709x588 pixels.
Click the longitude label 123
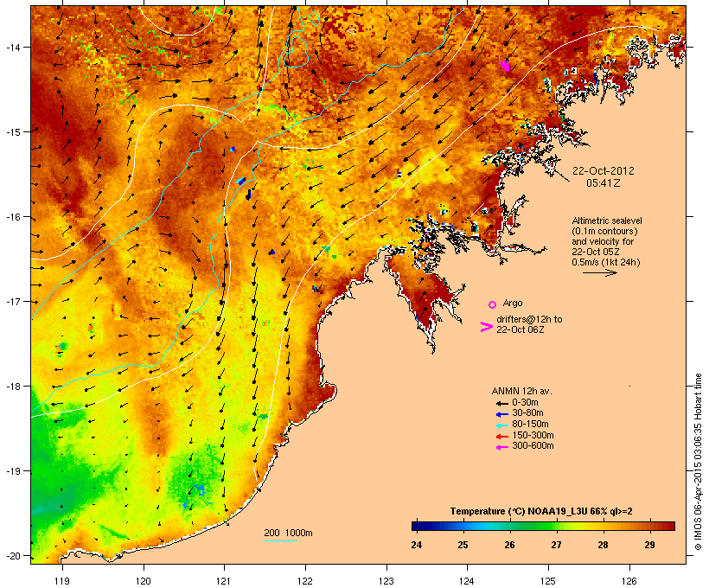(x=386, y=581)
